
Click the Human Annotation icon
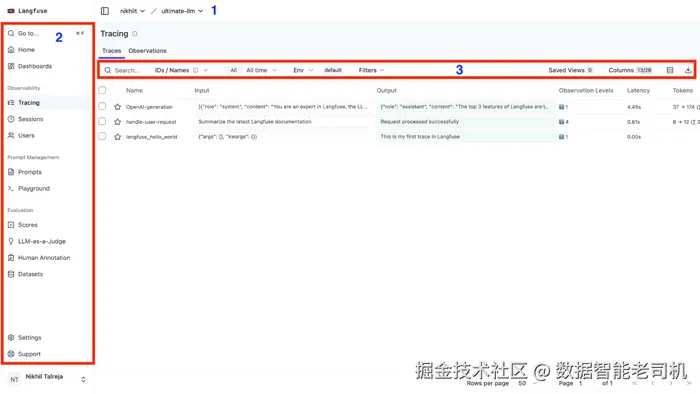[x=11, y=257]
